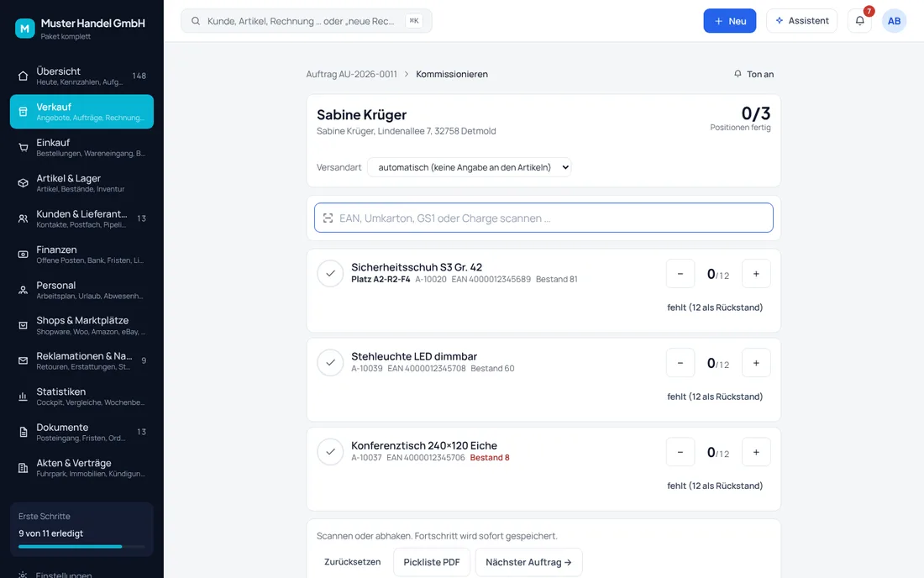This screenshot has height=578, width=924.
Task: Click the Finanzen money icon
Action: point(23,255)
